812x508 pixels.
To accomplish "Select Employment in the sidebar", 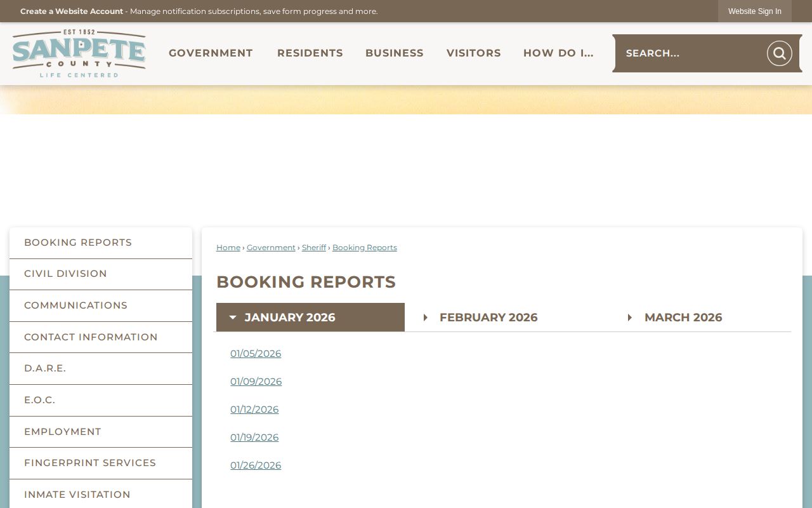I will coord(101,432).
